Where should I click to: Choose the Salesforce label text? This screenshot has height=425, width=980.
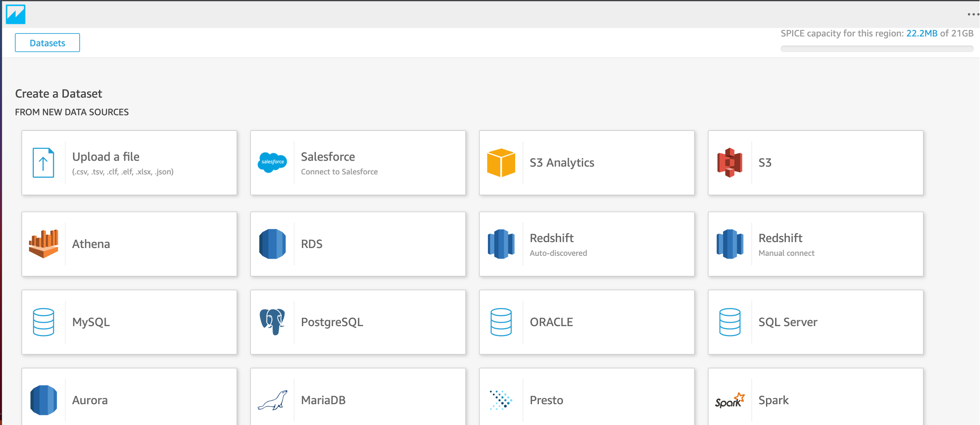click(328, 157)
